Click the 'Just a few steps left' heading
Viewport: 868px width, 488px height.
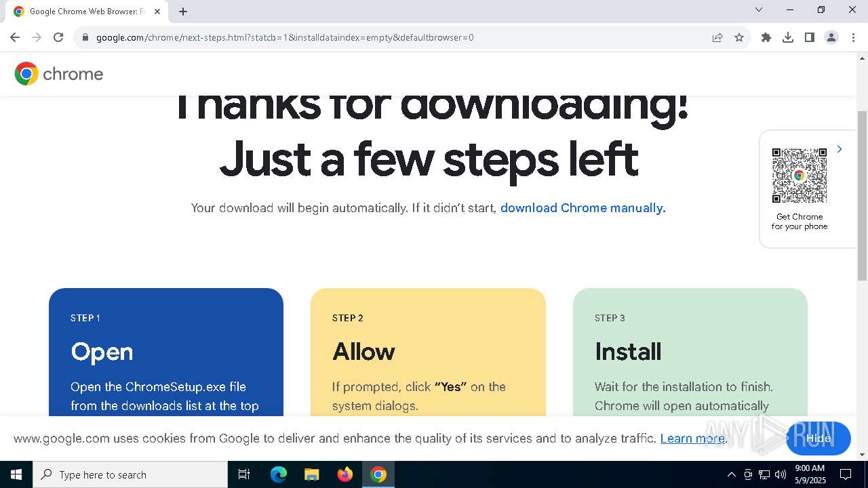tap(429, 159)
